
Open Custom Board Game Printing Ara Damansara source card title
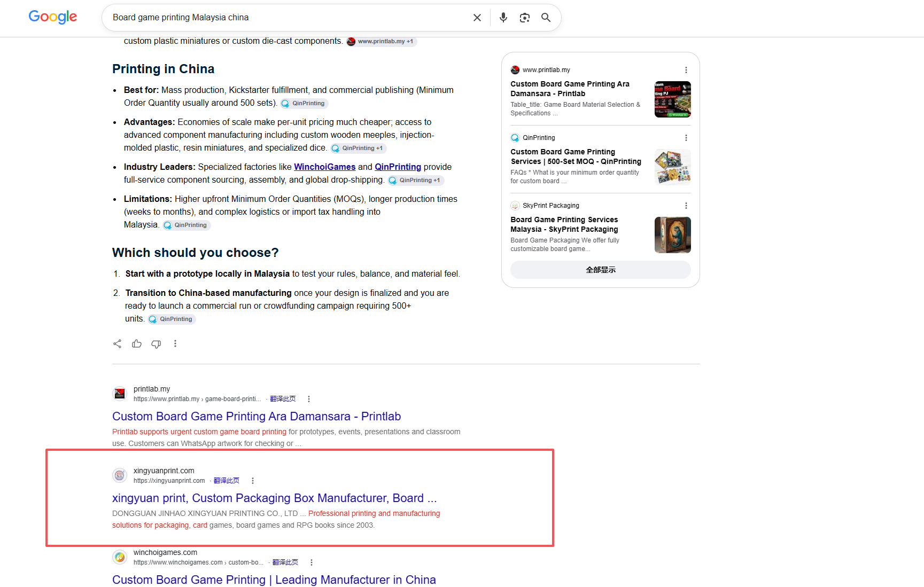tap(570, 89)
